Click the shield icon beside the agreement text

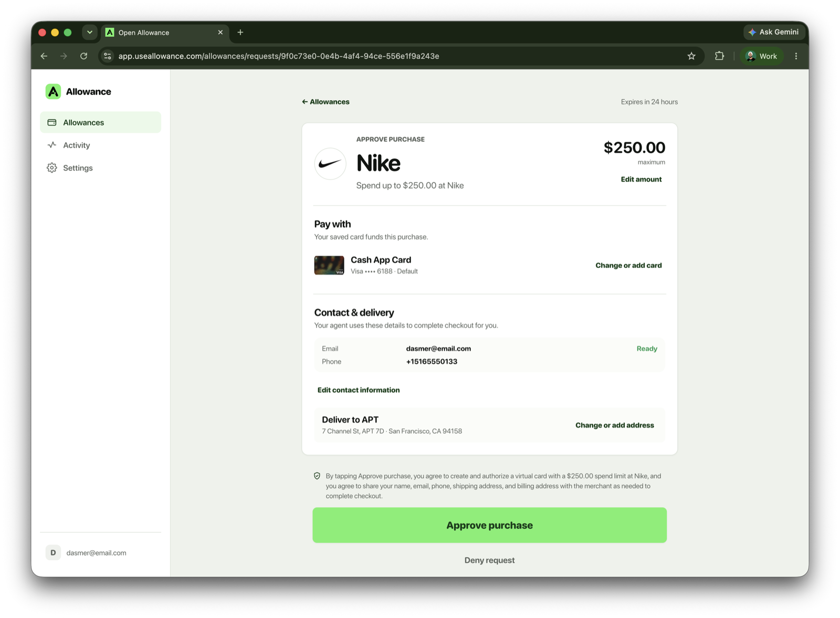click(317, 476)
